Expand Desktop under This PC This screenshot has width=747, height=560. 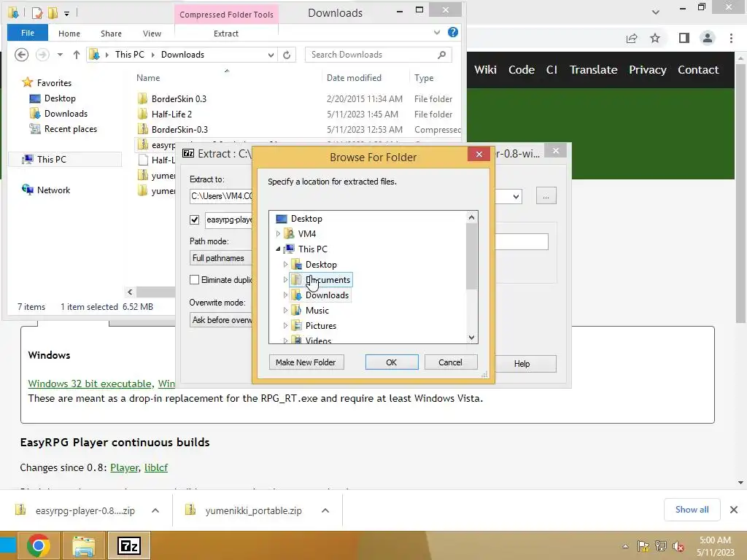[285, 264]
